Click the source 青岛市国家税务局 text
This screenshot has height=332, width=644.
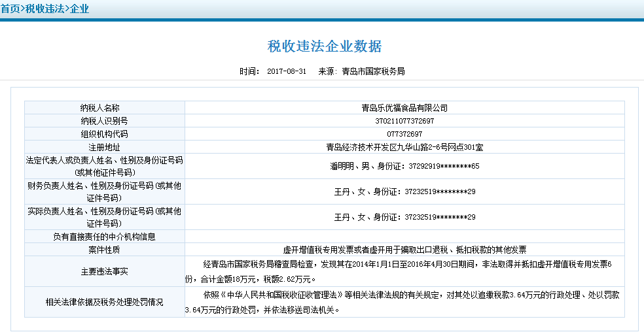coord(373,71)
